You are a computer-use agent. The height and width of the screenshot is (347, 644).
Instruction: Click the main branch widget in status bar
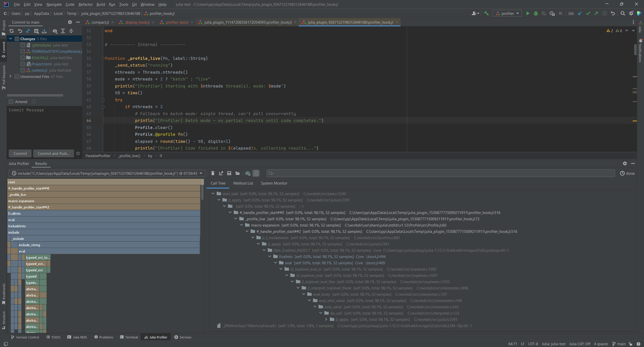pyautogui.click(x=619, y=344)
